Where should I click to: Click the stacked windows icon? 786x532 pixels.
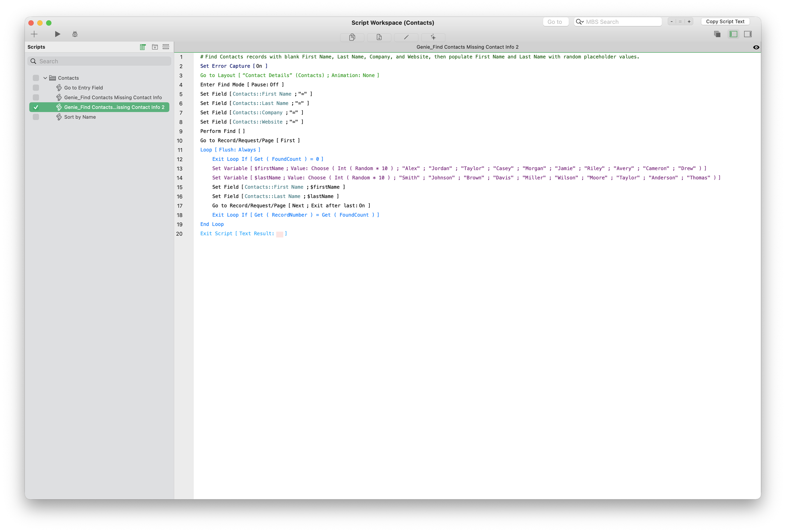(x=717, y=34)
